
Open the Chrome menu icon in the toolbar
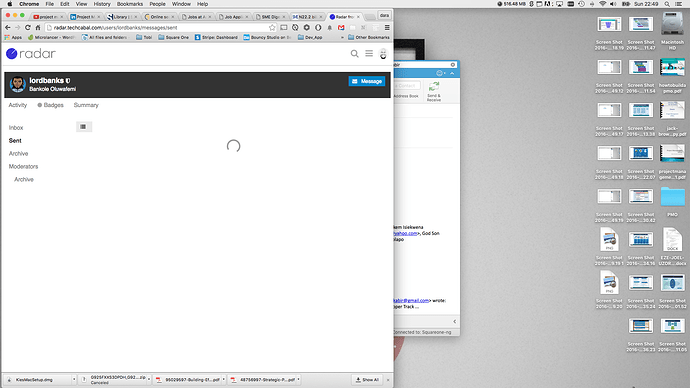(x=387, y=27)
